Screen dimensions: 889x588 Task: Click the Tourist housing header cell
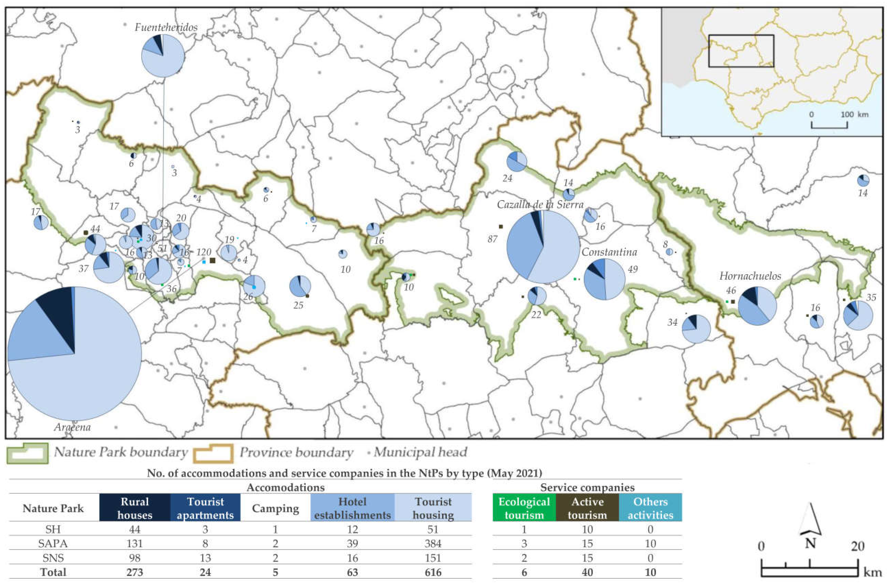(x=433, y=508)
